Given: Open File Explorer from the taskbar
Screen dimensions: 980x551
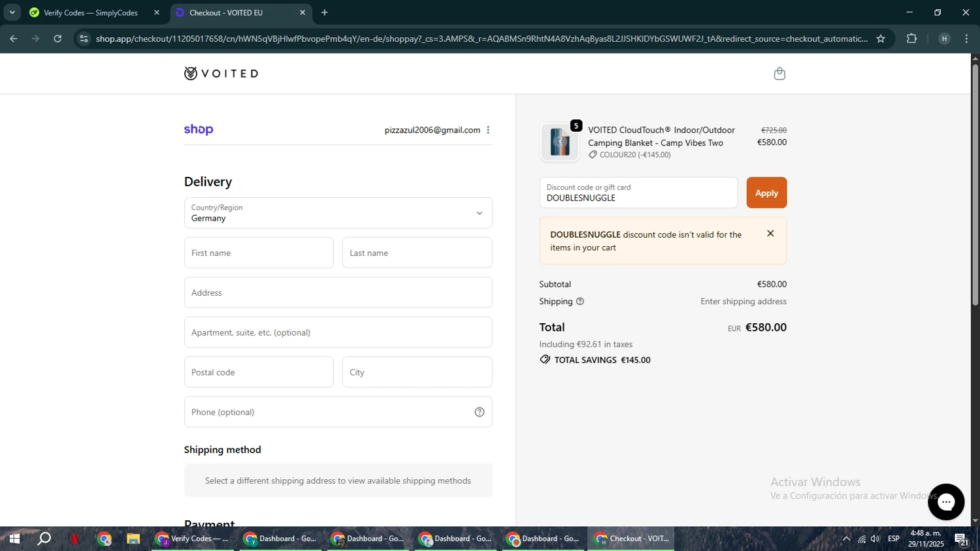Looking at the screenshot, I should click(x=133, y=539).
